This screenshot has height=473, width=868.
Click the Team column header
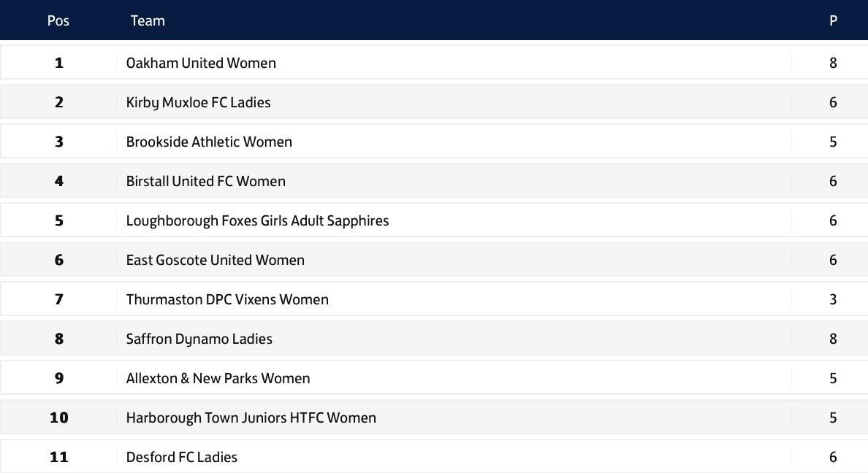(148, 20)
